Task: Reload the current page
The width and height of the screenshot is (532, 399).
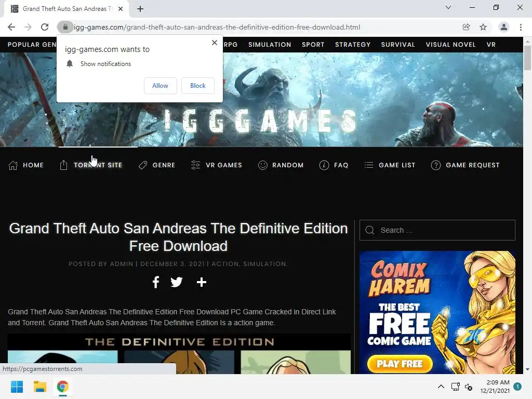Action: (45, 27)
